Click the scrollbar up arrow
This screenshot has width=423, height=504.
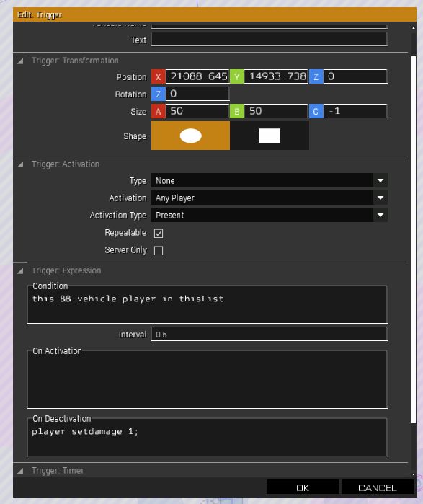(414, 28)
